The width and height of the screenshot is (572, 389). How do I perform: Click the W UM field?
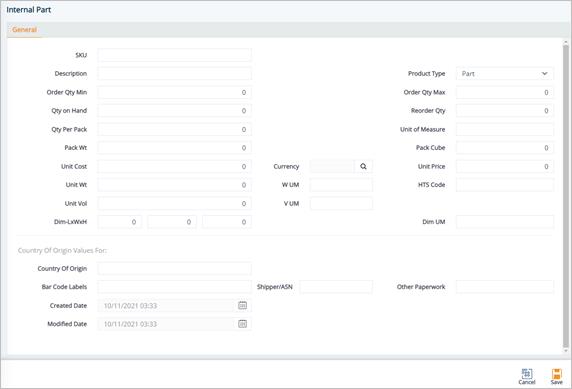tap(341, 185)
